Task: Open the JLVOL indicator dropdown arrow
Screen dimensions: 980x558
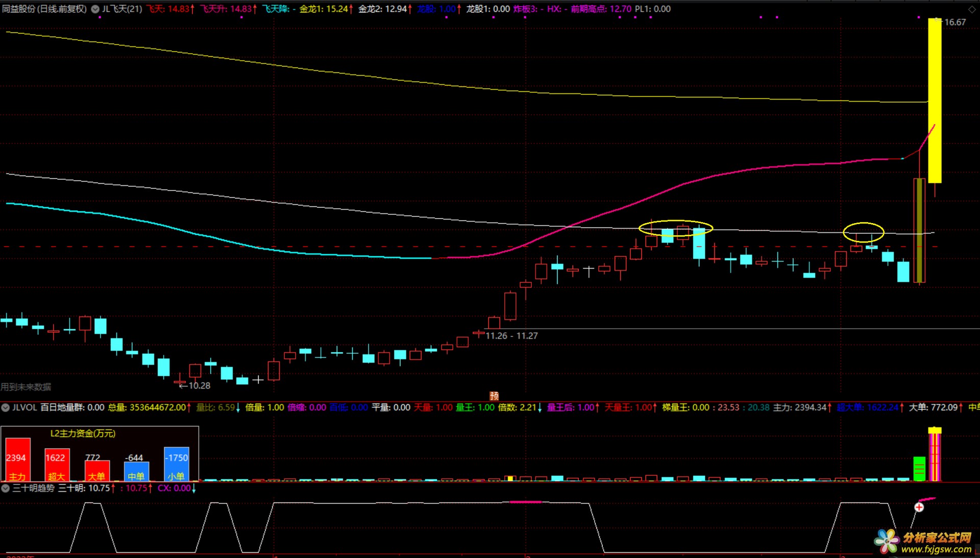Action: [x=6, y=407]
